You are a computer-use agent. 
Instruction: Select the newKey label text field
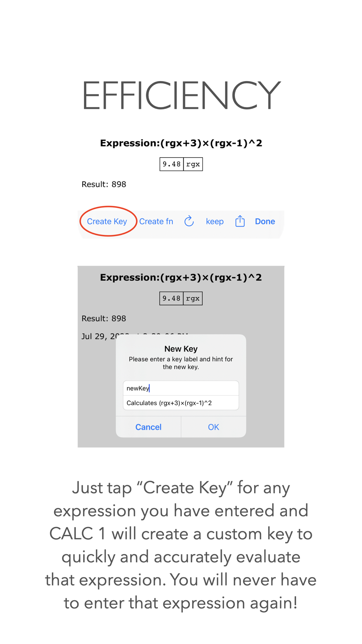(x=181, y=388)
